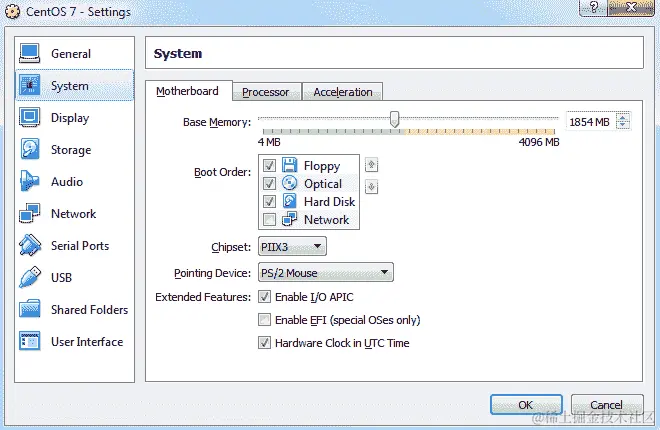Open the Pointing Device dropdown
The width and height of the screenshot is (660, 430).
click(x=326, y=273)
